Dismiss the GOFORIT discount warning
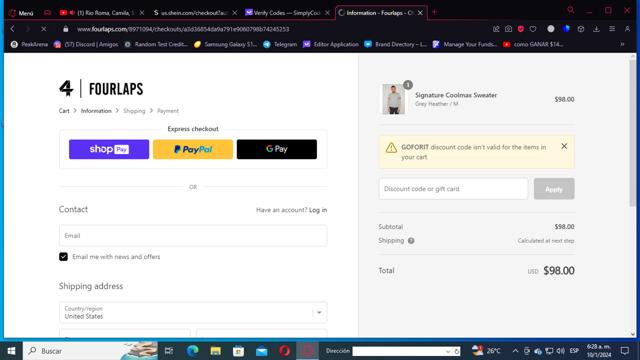This screenshot has height=360, width=640. 564,146
